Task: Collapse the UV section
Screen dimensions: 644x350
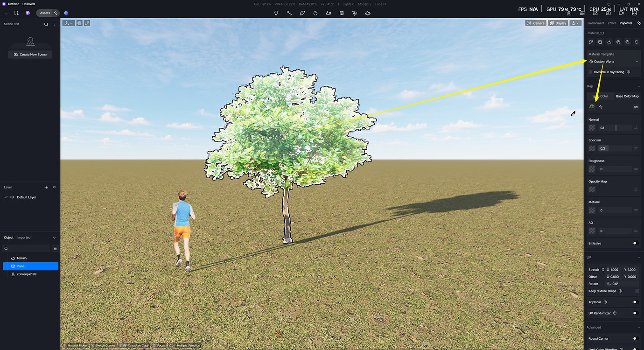Action: point(638,257)
